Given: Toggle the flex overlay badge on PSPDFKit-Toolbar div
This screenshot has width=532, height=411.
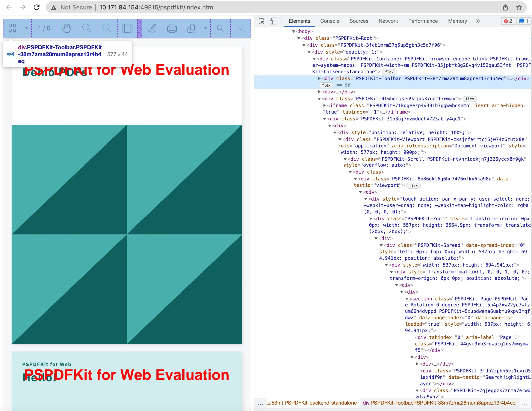Looking at the screenshot, I should [x=326, y=85].
